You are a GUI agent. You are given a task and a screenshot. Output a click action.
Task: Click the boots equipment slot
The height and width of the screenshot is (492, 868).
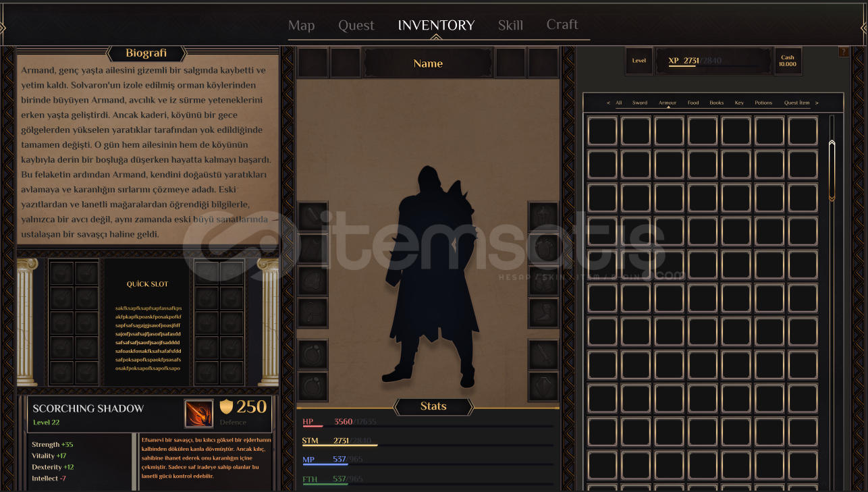[543, 313]
